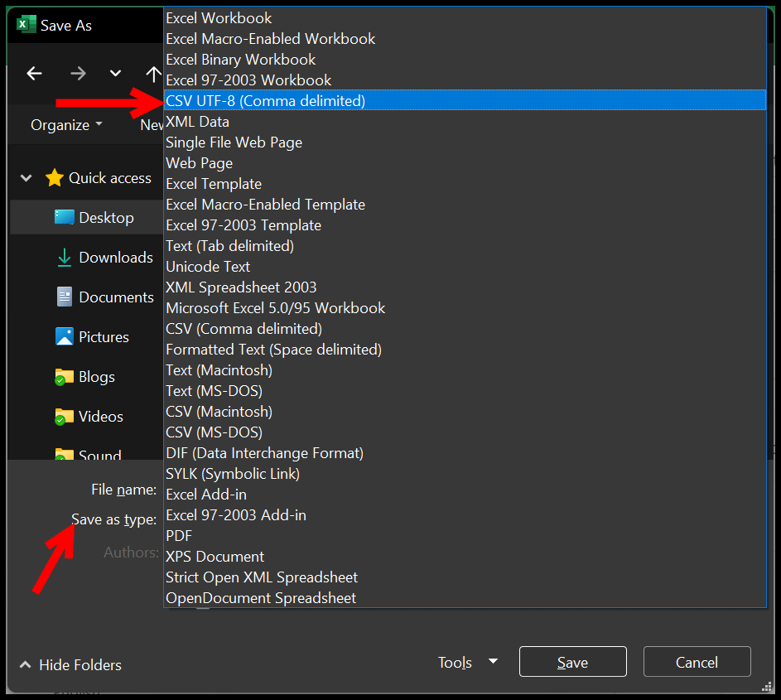Click Hide Folders
The height and width of the screenshot is (700, 781).
click(x=70, y=664)
